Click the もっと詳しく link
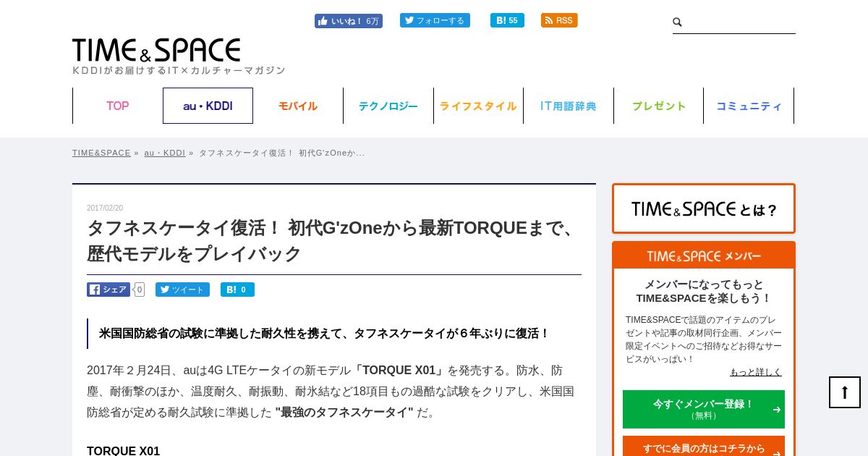 [756, 372]
